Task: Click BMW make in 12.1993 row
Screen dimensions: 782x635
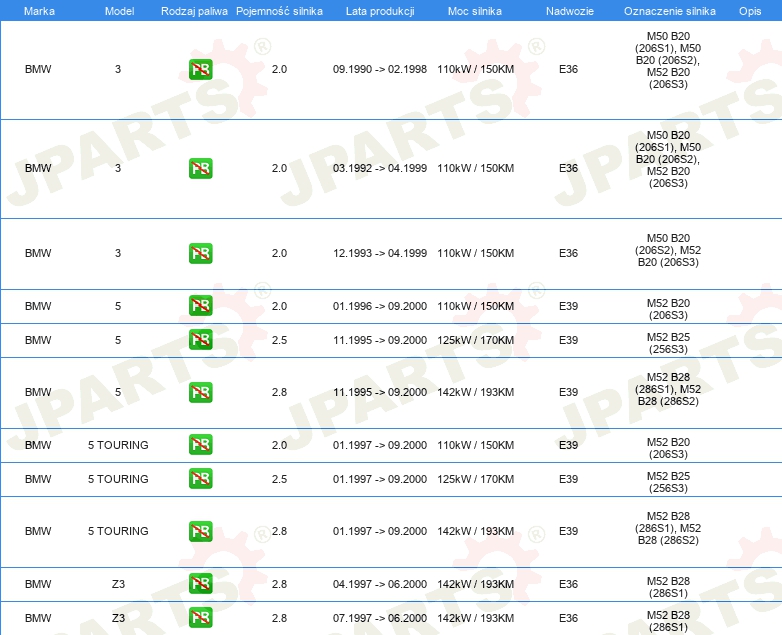Action: click(x=38, y=253)
